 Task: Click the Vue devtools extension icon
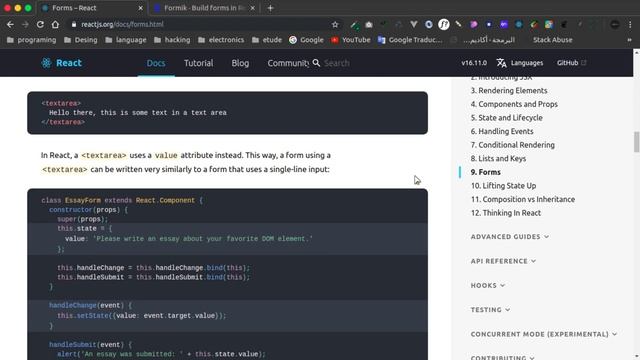[x=413, y=24]
